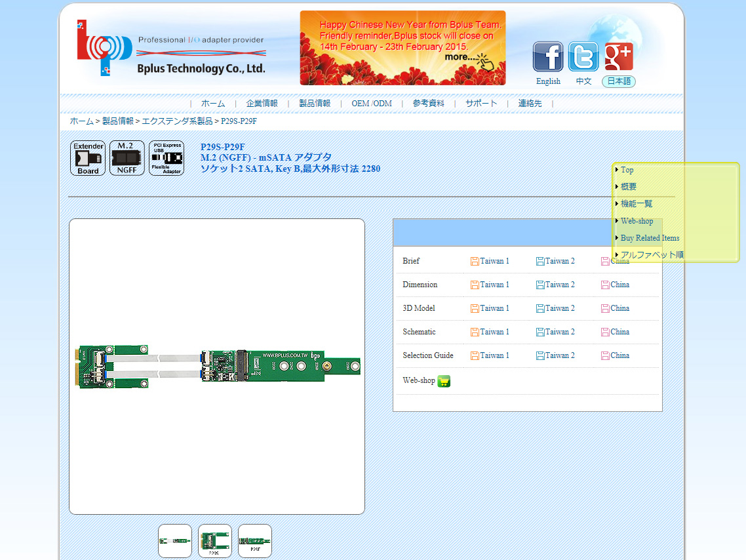
Task: Jump to Top in the side menu
Action: point(627,170)
